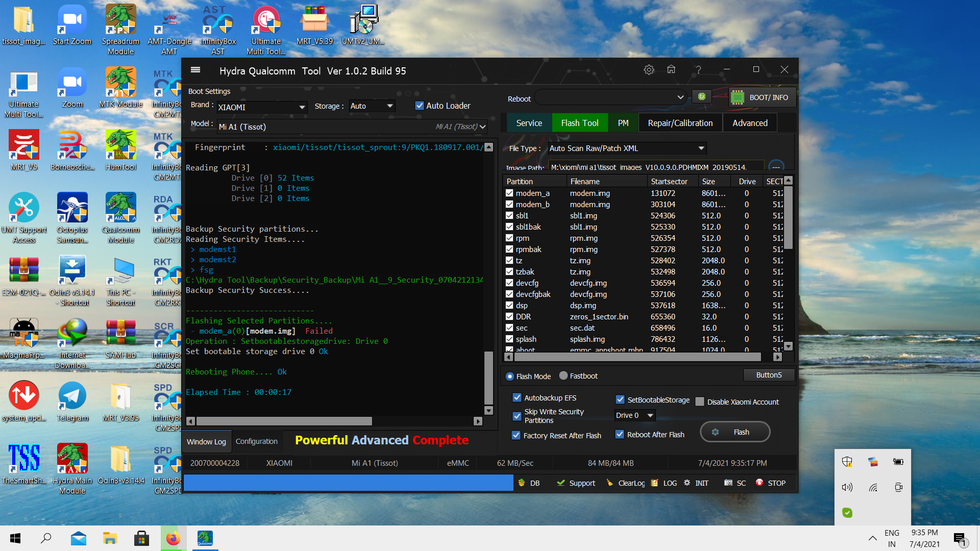Open the LOG item in bottom bar
This screenshot has width=980, height=551.
pyautogui.click(x=664, y=483)
